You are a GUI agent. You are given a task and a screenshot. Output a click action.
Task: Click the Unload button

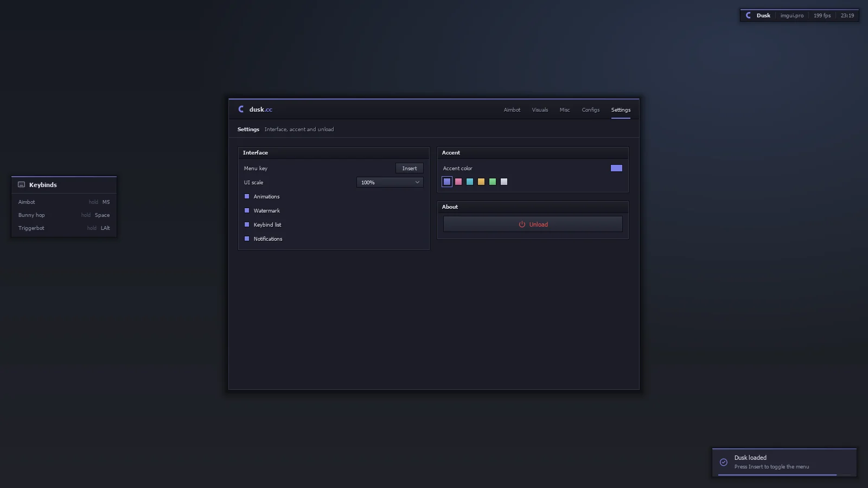[533, 224]
